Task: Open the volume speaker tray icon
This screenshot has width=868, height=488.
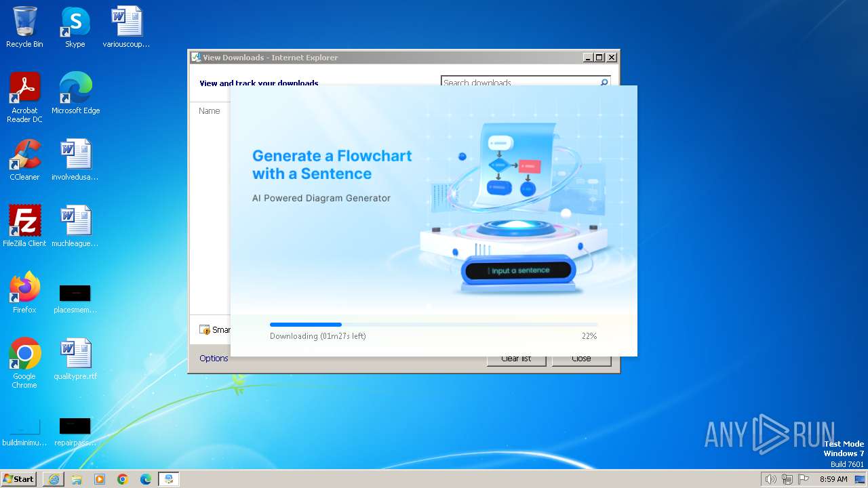Action: [x=770, y=479]
